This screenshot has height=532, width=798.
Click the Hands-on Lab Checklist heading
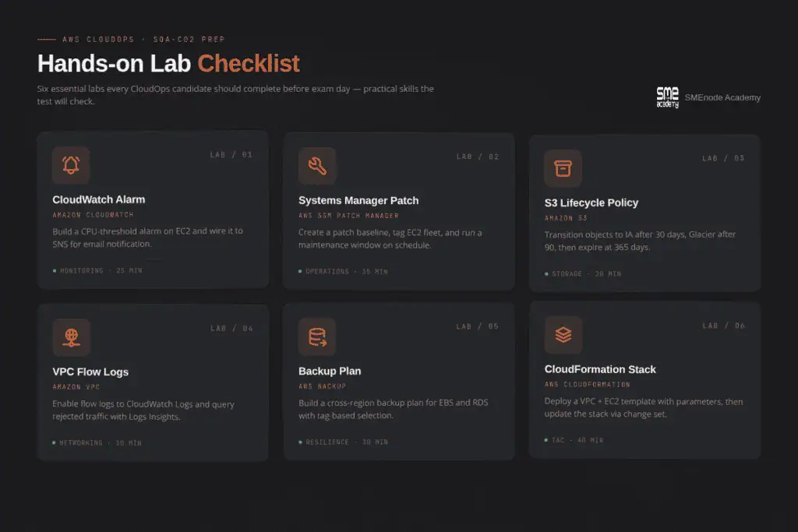168,63
